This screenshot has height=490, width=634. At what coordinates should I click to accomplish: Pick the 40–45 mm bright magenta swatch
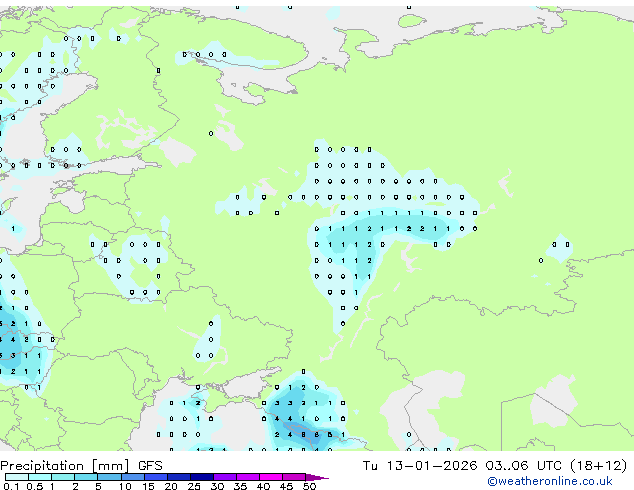[271, 477]
